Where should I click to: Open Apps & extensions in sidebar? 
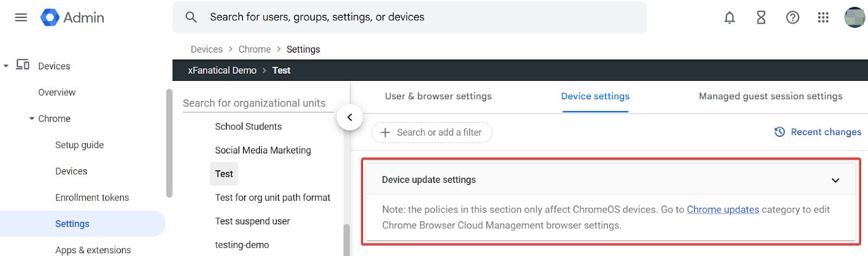[93, 249]
